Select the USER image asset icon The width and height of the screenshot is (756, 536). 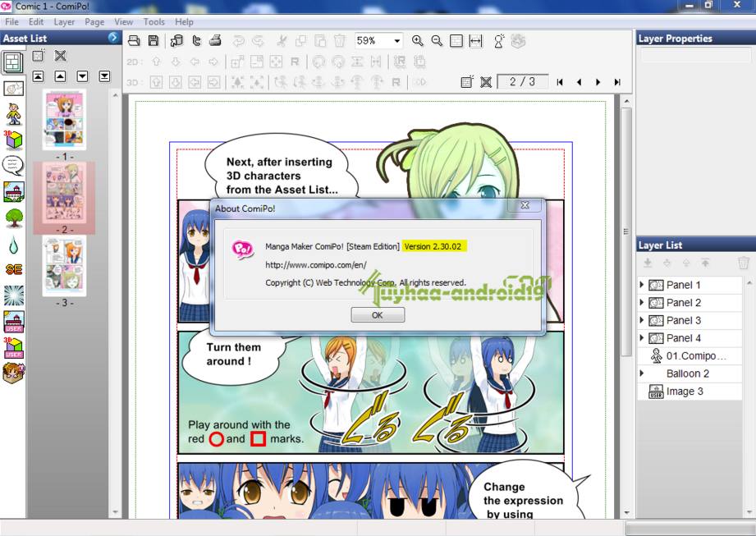pos(13,322)
